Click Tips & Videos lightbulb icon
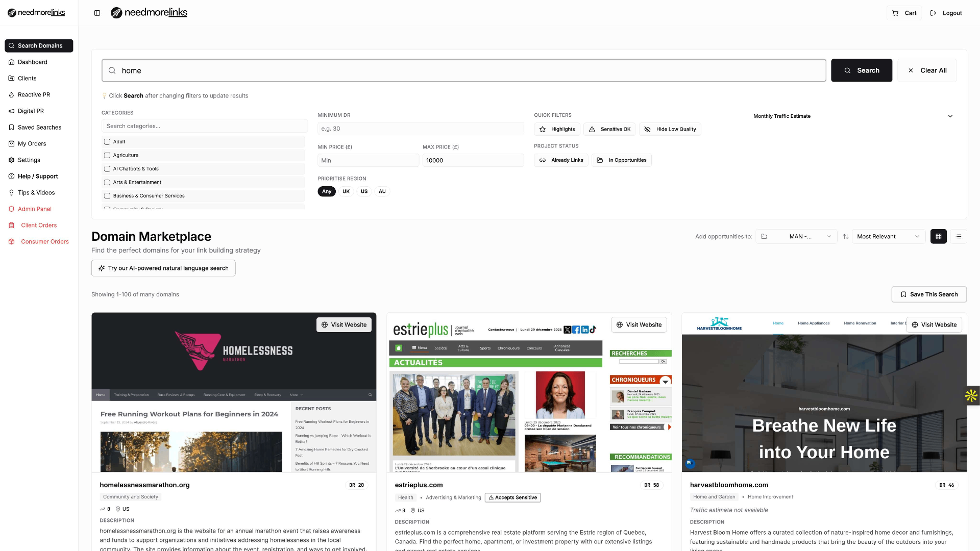This screenshot has width=980, height=551. pyautogui.click(x=11, y=192)
